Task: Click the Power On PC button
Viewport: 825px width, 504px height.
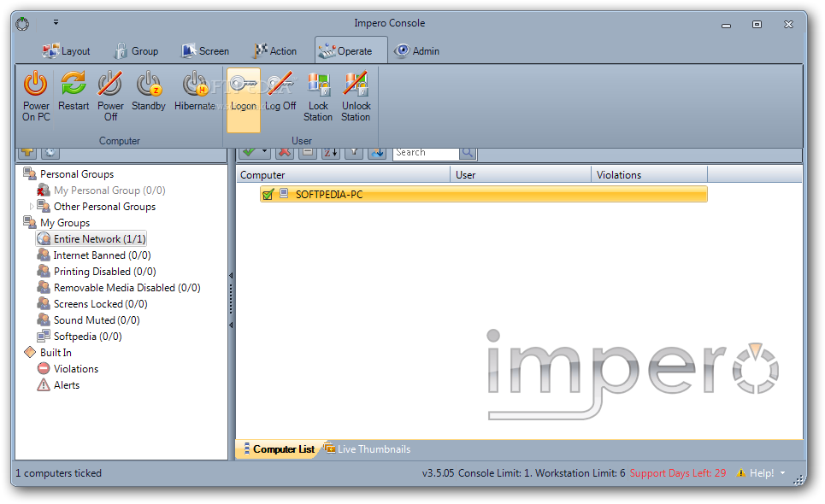Action: click(36, 97)
